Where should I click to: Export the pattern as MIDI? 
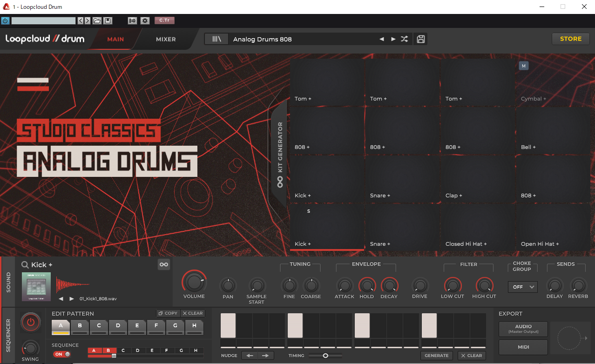coord(523,347)
